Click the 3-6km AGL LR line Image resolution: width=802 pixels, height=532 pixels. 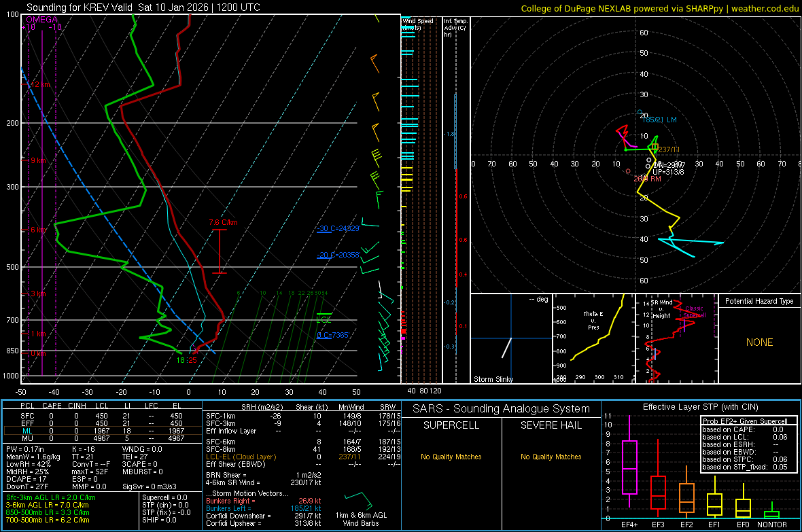pyautogui.click(x=47, y=505)
